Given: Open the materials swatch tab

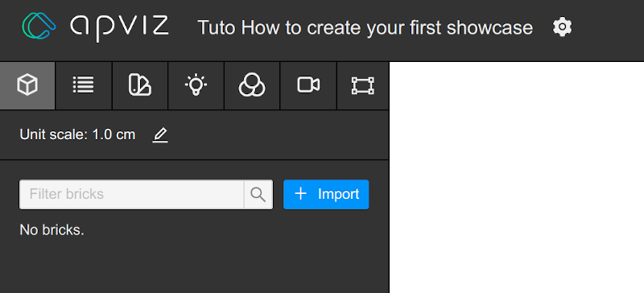Looking at the screenshot, I should pyautogui.click(x=140, y=85).
